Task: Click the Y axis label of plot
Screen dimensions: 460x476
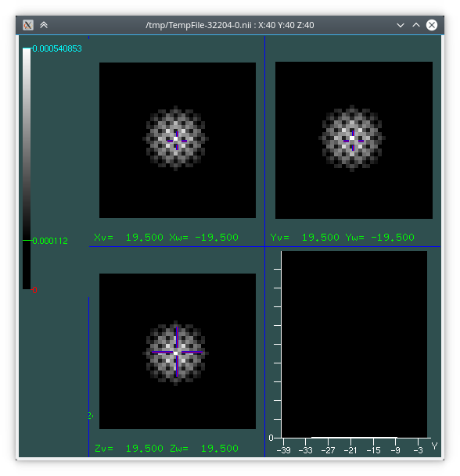Action: [x=434, y=446]
